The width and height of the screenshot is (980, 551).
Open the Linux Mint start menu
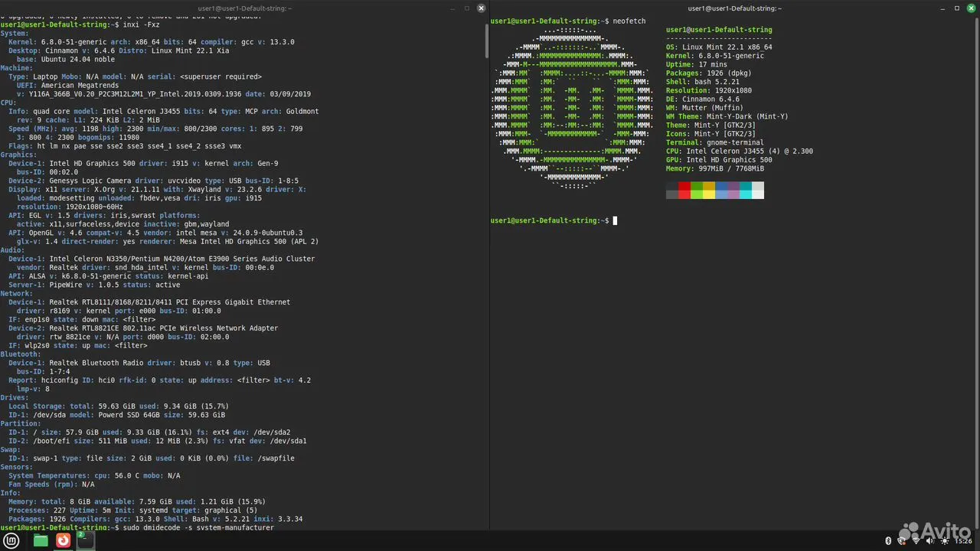[16, 540]
